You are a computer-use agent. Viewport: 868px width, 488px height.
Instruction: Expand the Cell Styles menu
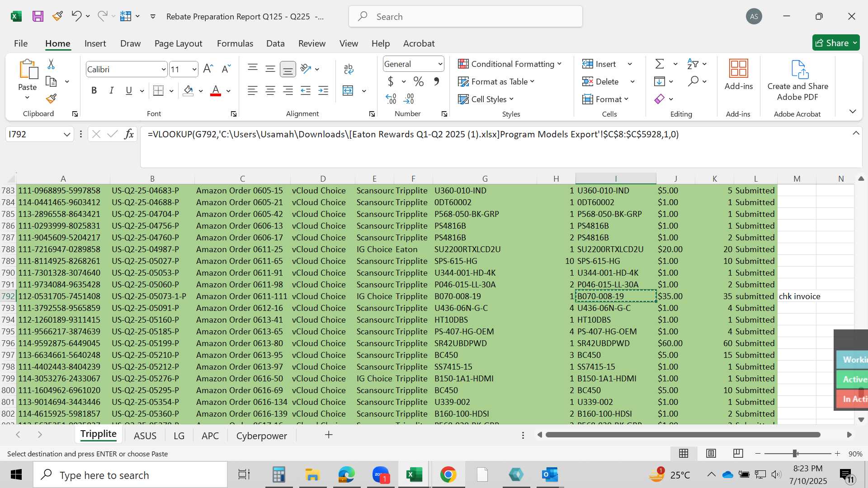[486, 99]
